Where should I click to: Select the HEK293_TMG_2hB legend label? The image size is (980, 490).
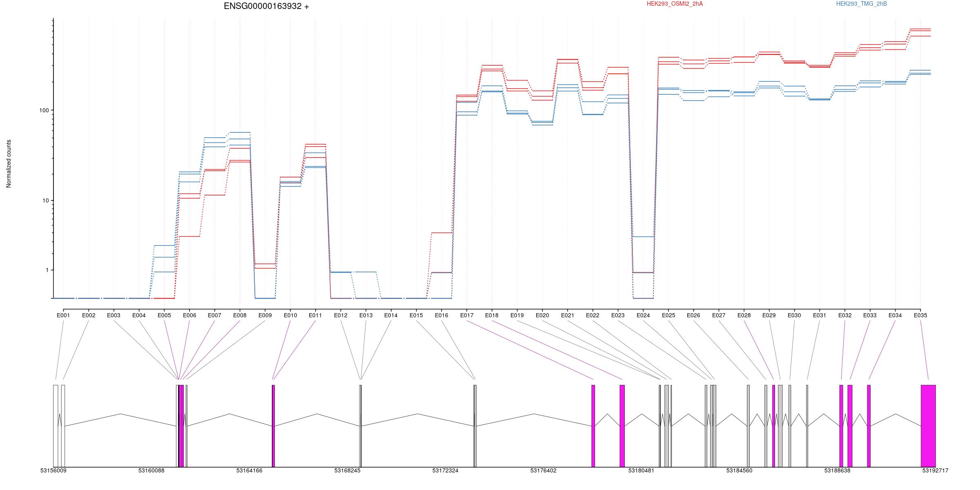tap(862, 4)
